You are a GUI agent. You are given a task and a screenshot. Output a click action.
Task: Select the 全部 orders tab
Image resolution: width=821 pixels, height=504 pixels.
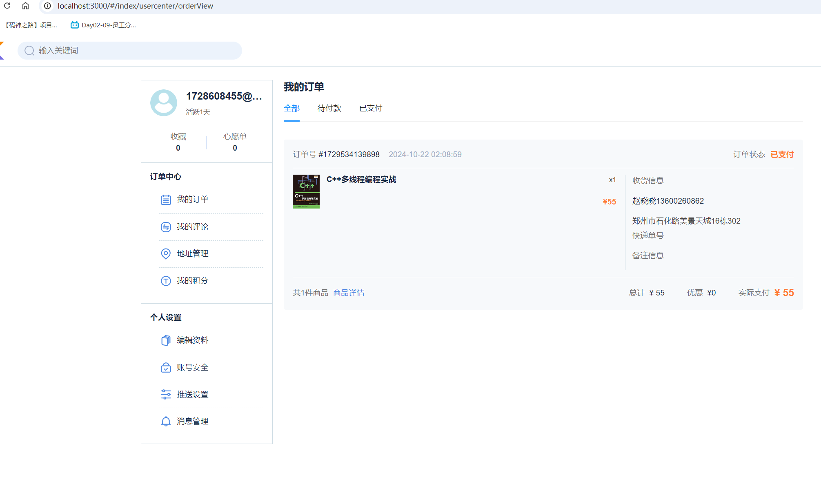(x=291, y=108)
